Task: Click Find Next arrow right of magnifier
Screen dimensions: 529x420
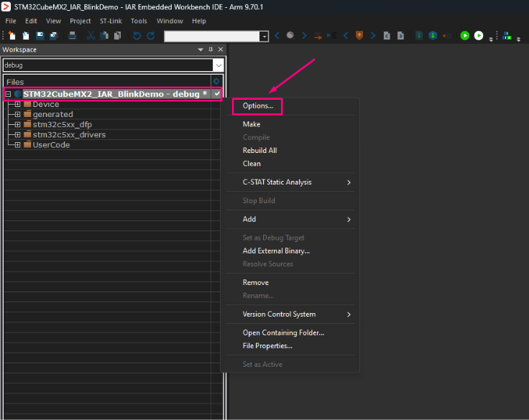Action: click(x=304, y=35)
